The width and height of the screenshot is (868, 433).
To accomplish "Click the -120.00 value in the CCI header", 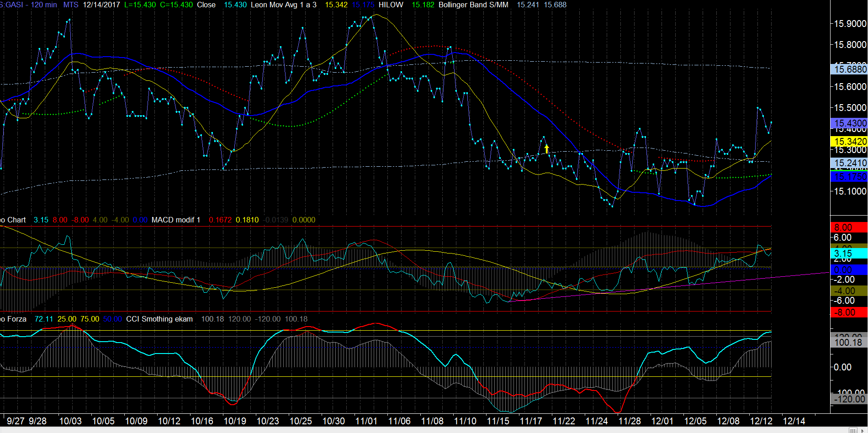I will pyautogui.click(x=268, y=319).
